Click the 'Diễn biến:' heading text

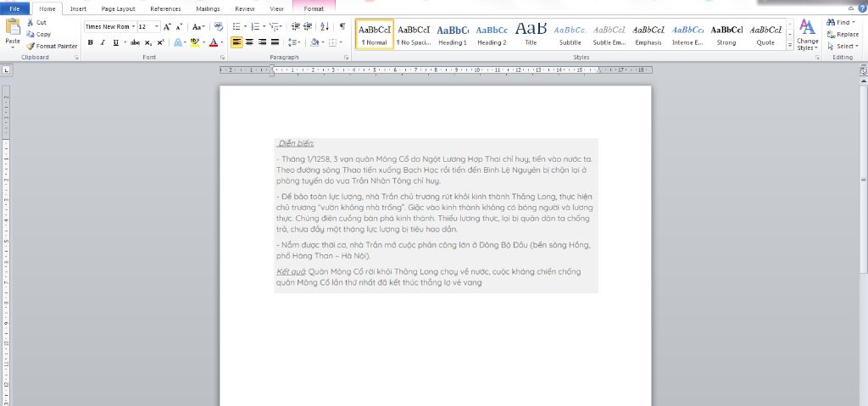[296, 144]
